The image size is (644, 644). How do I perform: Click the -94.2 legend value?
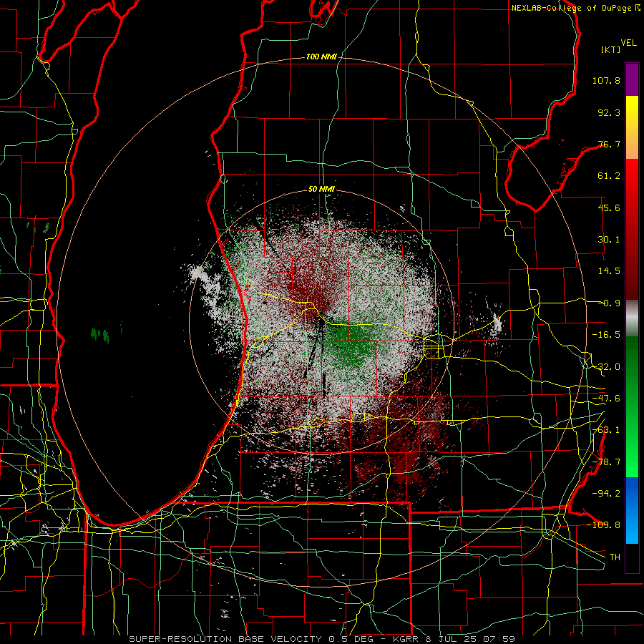pyautogui.click(x=606, y=494)
